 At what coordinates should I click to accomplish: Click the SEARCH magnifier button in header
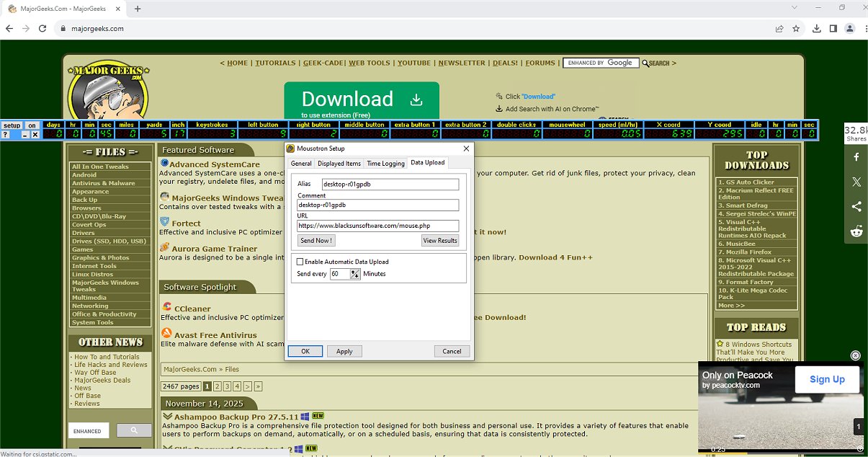pyautogui.click(x=656, y=63)
